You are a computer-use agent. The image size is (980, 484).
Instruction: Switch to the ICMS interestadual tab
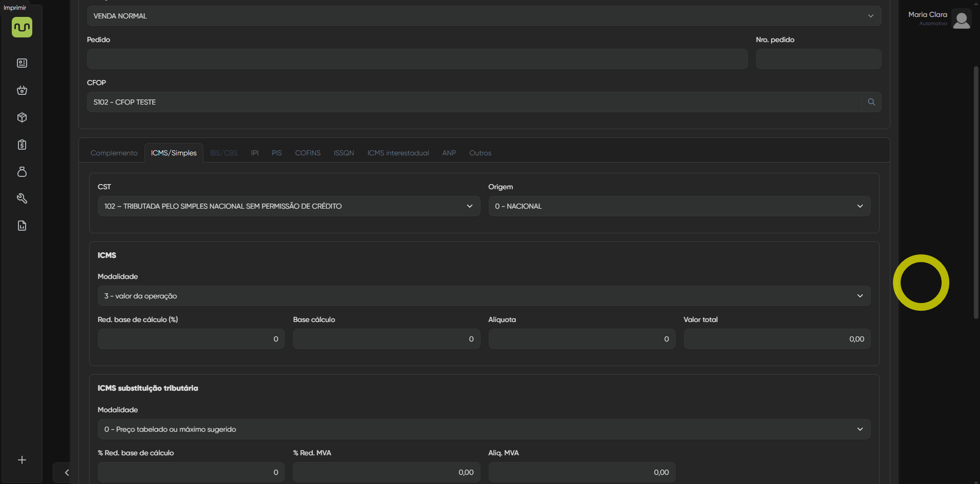coord(398,153)
